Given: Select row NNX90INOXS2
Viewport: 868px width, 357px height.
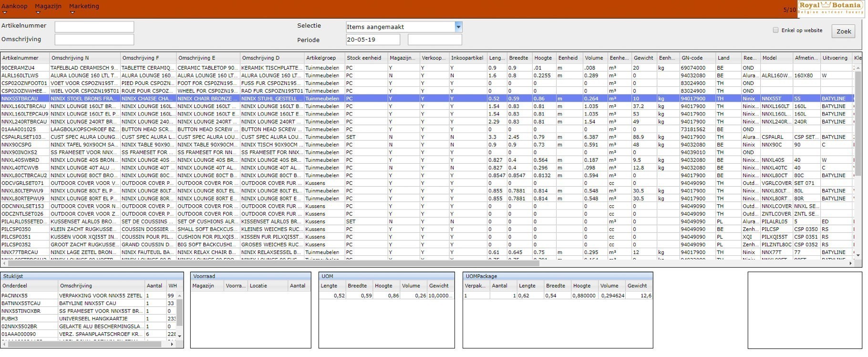Looking at the screenshot, I should pyautogui.click(x=427, y=152).
